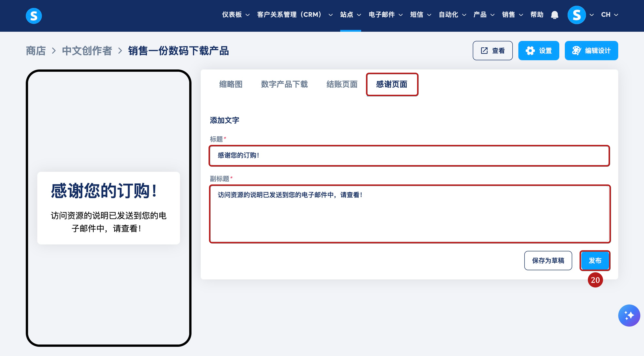This screenshot has width=644, height=356.
Task: Click inside the 标题 input field
Action: click(409, 155)
